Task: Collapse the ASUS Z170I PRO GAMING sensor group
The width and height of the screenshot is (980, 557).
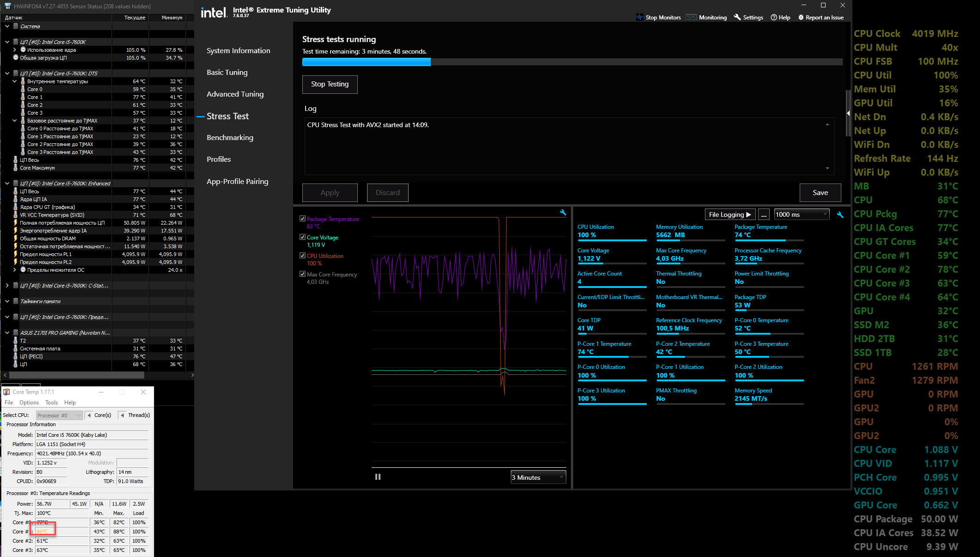Action: tap(7, 333)
